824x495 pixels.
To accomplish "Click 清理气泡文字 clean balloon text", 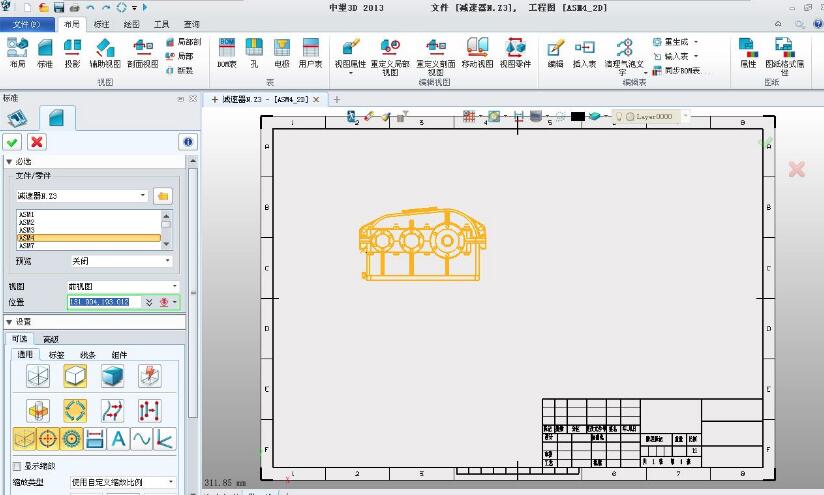I will click(x=624, y=57).
